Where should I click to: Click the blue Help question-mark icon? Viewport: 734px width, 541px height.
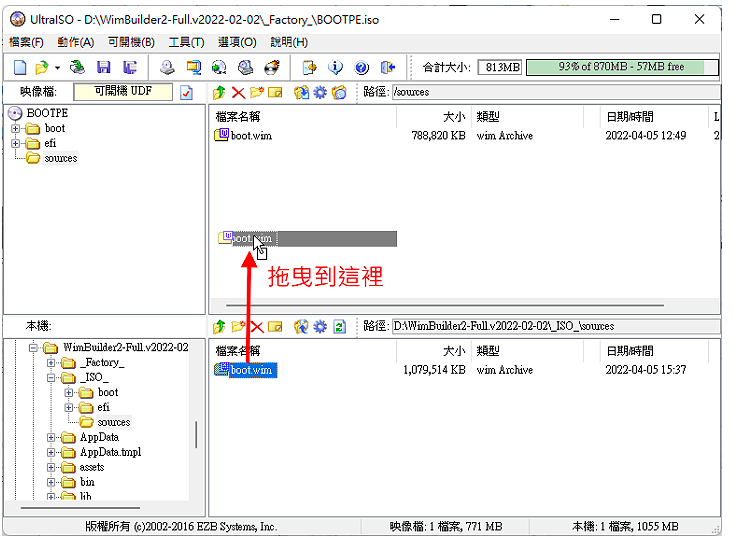tap(361, 68)
